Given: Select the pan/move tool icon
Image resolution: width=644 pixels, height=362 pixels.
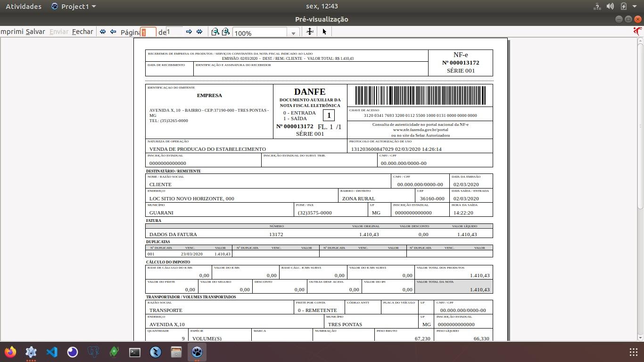Looking at the screenshot, I should click(x=310, y=31).
